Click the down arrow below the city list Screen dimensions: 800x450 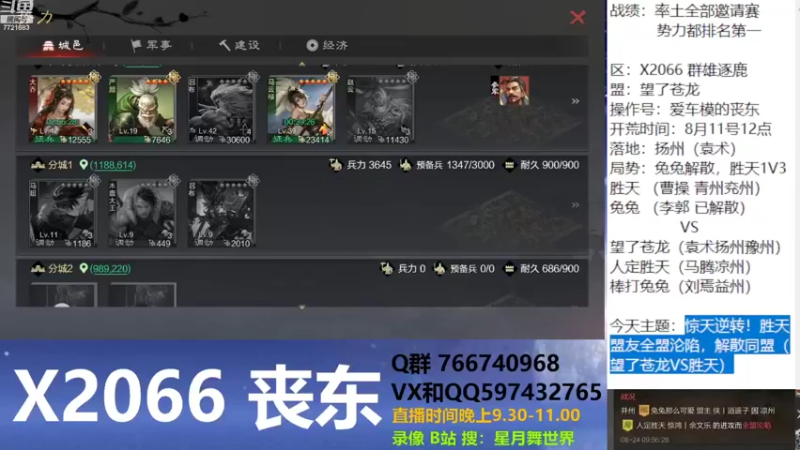pos(302,307)
